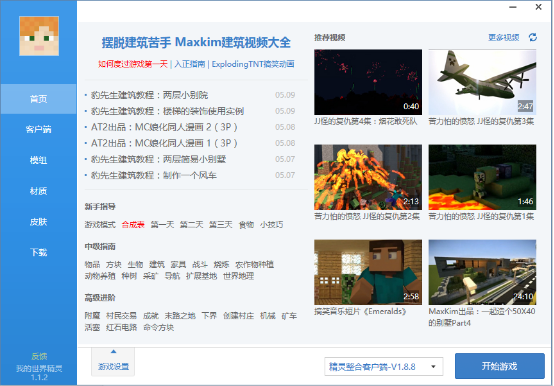554x386 pixels.
Task: Open the 第二天 guide link
Action: 191,225
